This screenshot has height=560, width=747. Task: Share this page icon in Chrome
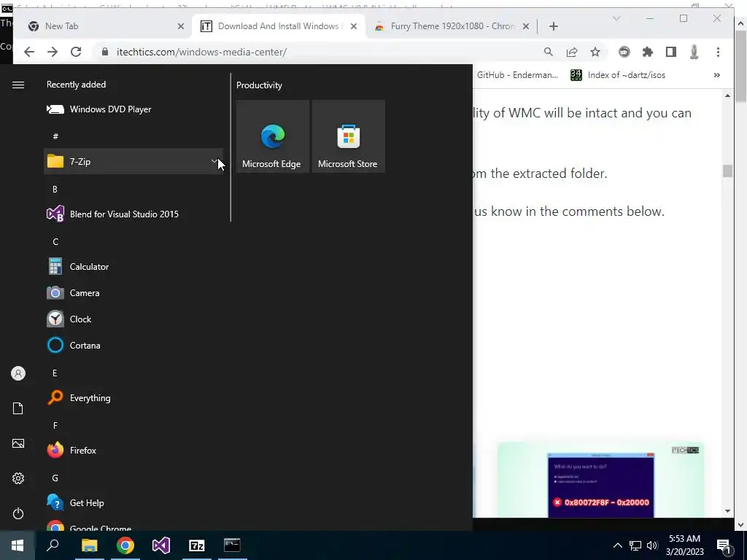coord(572,52)
